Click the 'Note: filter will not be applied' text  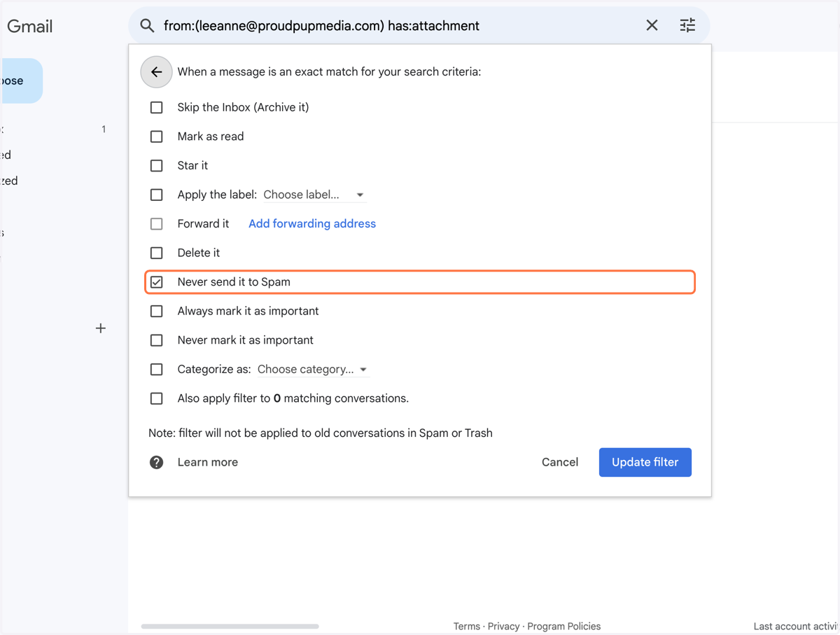pos(321,433)
